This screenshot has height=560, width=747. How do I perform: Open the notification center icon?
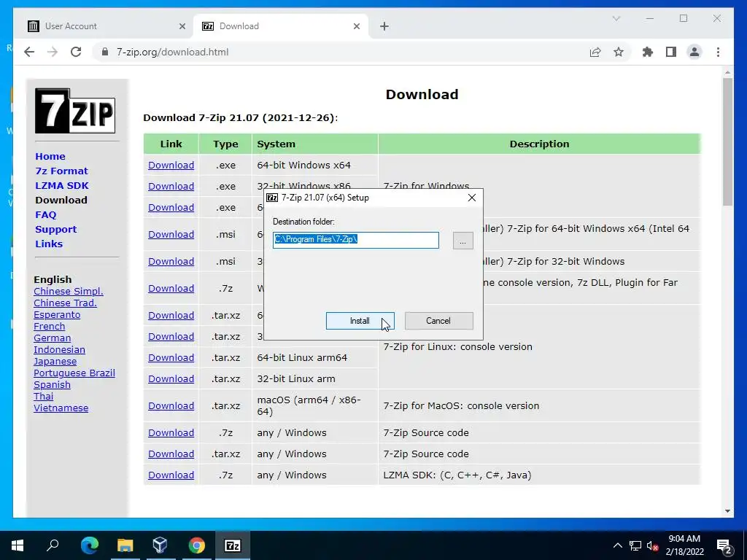click(x=724, y=545)
